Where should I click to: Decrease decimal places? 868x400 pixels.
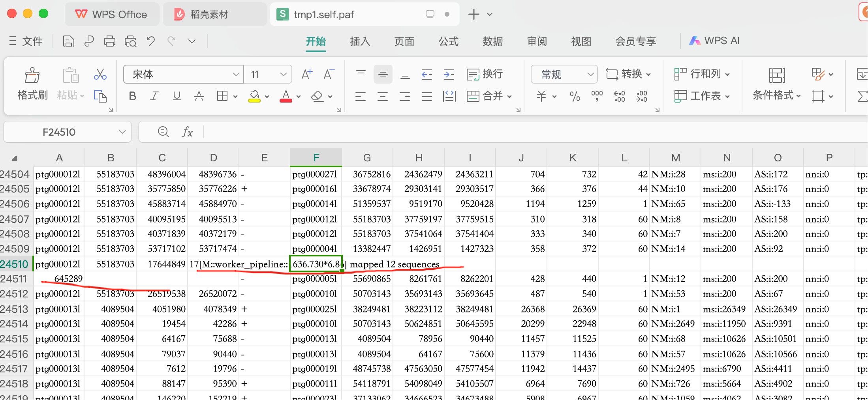pos(641,96)
